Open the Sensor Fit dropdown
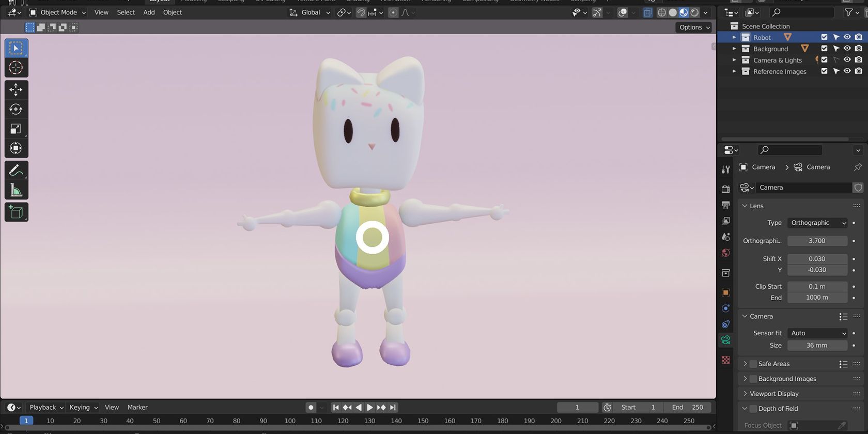Screen dimensions: 868x434 [x=817, y=333]
